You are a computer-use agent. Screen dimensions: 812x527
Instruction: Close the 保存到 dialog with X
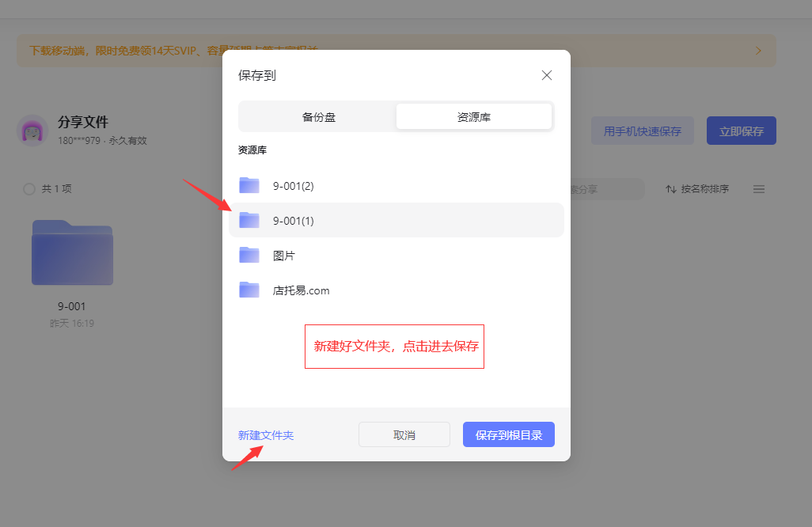[546, 75]
